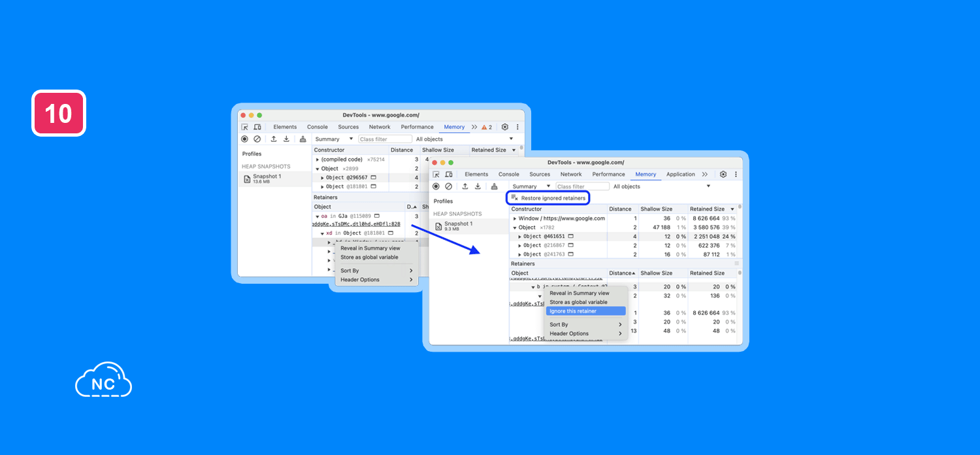Collapse Object ×2899 row in left window

tap(318, 169)
